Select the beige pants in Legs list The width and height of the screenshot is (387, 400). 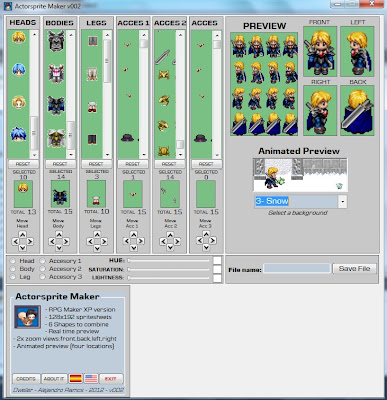92,74
